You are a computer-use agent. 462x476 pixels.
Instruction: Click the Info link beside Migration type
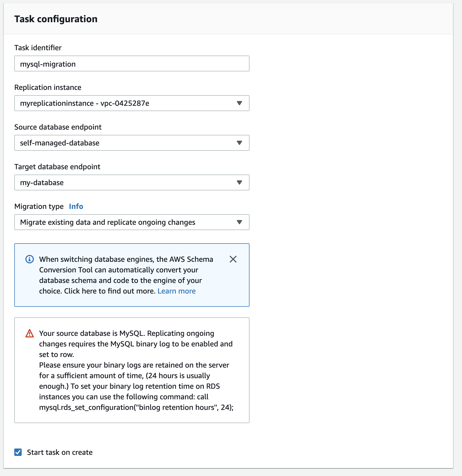click(x=76, y=206)
